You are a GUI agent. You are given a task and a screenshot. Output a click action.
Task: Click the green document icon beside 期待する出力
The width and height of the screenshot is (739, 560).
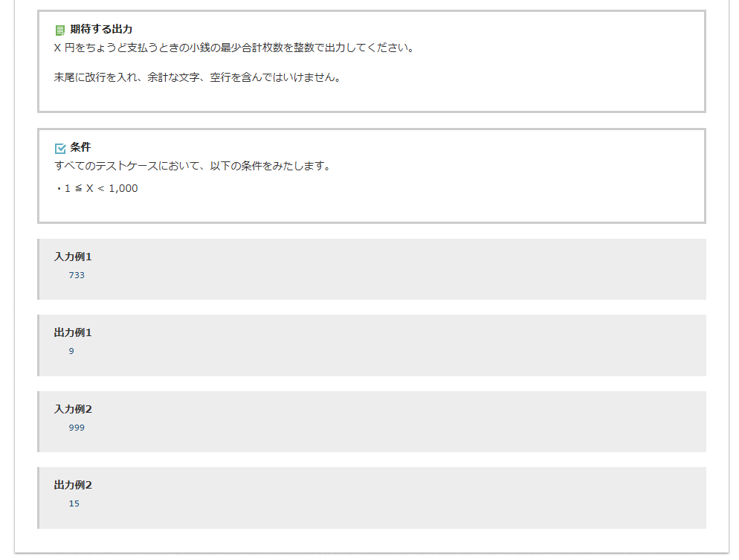coord(60,30)
